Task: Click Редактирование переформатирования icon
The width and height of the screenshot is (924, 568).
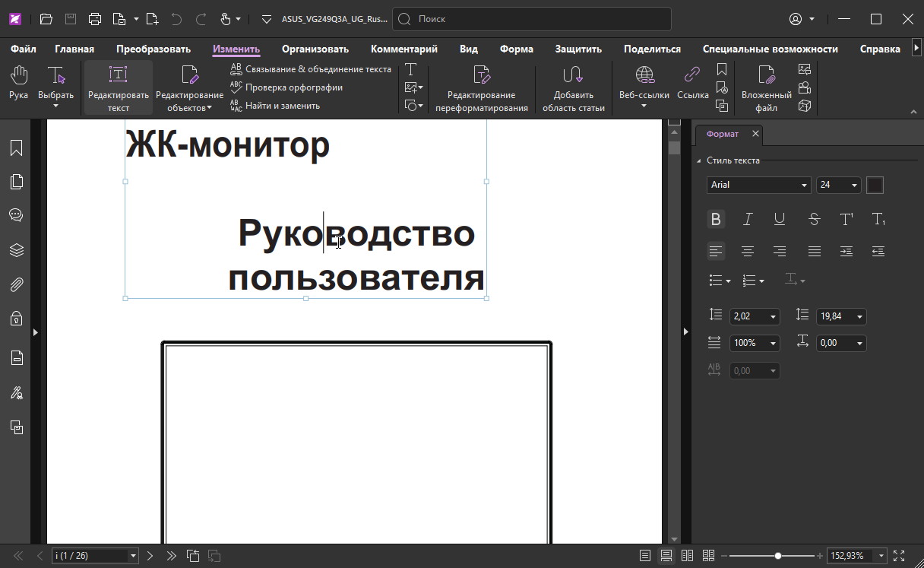Action: coord(481,87)
